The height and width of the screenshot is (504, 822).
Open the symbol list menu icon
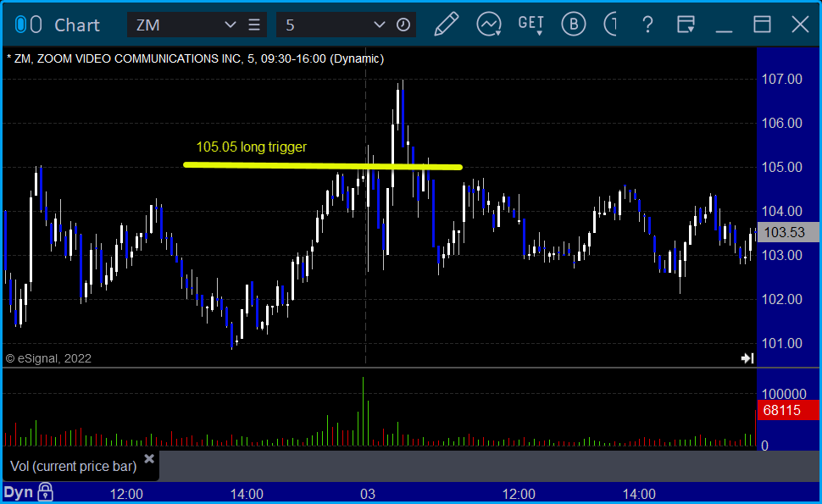(254, 25)
